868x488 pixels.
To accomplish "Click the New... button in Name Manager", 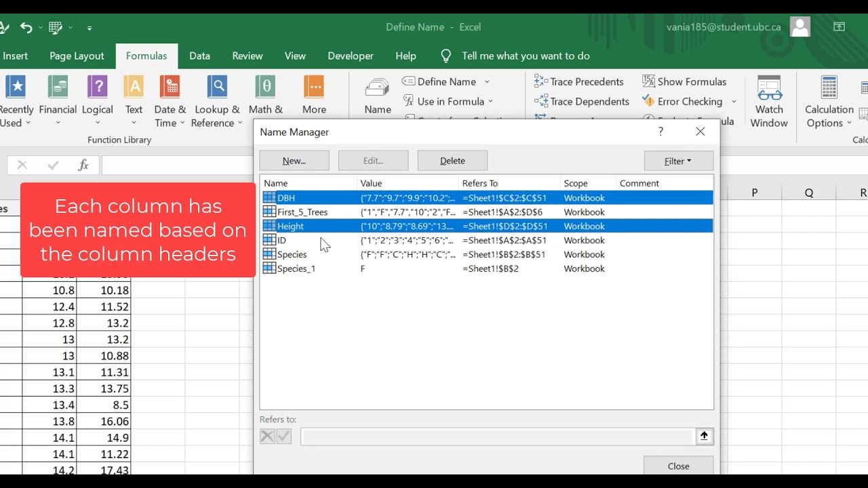I will [294, 161].
